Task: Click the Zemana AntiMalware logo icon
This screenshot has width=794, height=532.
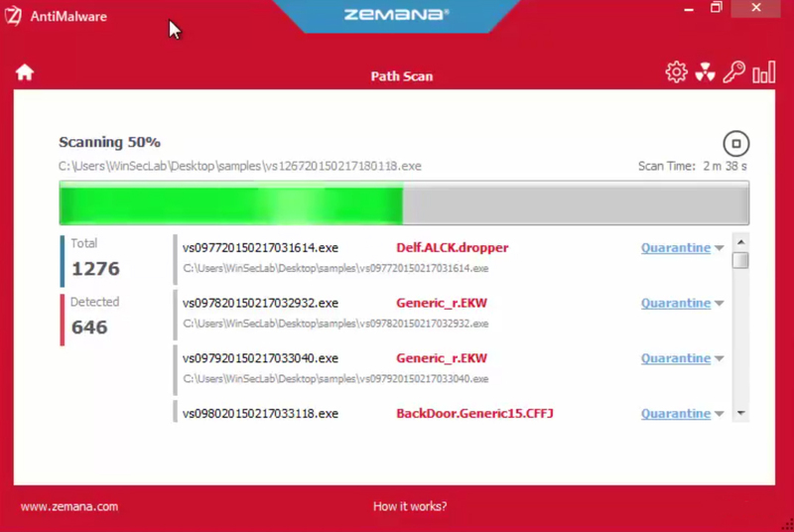Action: (13, 16)
